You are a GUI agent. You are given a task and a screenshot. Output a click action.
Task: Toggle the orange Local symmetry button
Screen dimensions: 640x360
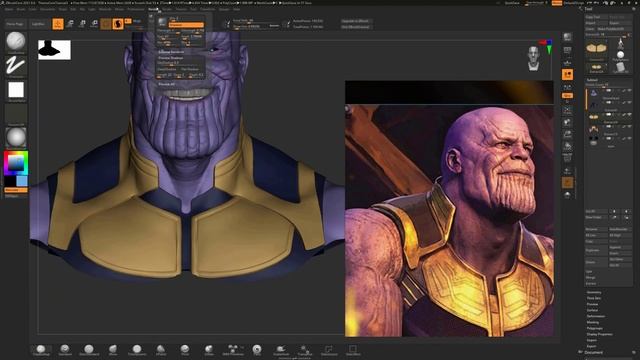[x=567, y=74]
